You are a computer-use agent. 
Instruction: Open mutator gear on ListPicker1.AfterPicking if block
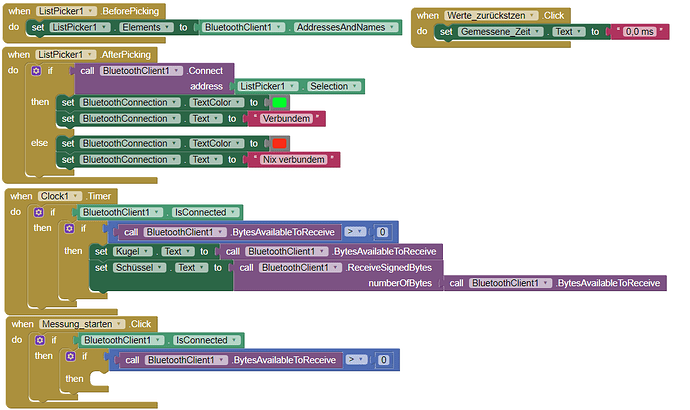pyautogui.click(x=36, y=71)
